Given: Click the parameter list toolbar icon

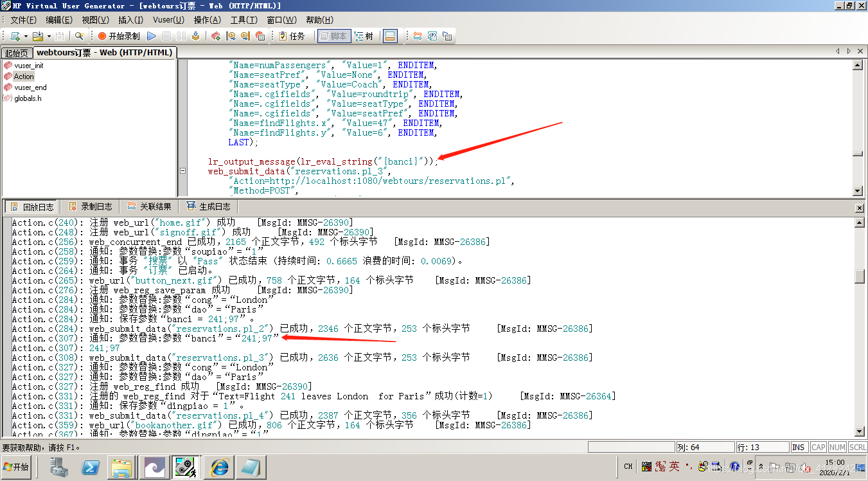Looking at the screenshot, I should (432, 36).
